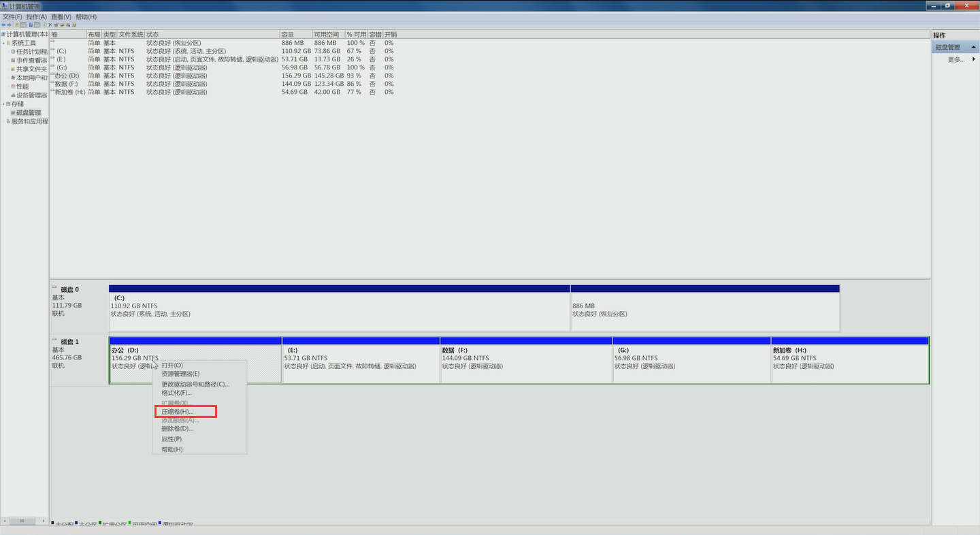Select 新加卷 (H:) partition block
Screen dimensions: 980x535
coord(850,359)
